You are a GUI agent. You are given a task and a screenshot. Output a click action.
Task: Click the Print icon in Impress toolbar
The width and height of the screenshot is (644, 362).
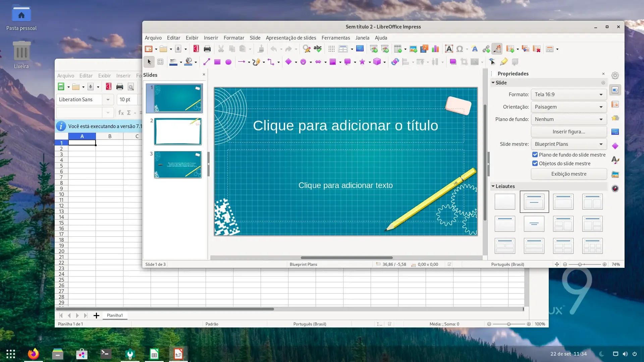pyautogui.click(x=207, y=49)
